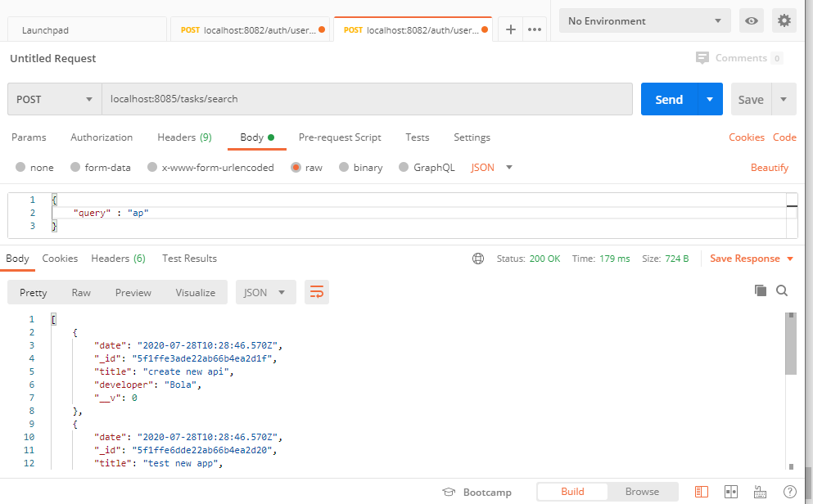Switch to Browse mode

(x=642, y=492)
